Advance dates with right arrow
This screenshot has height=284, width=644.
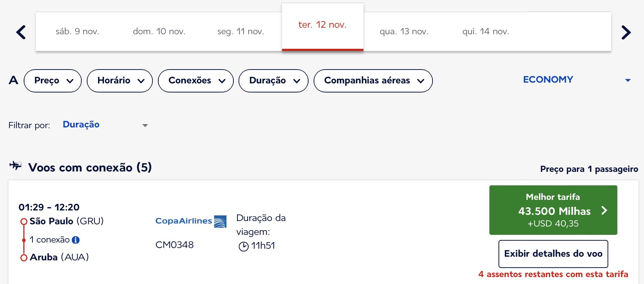coord(626,32)
